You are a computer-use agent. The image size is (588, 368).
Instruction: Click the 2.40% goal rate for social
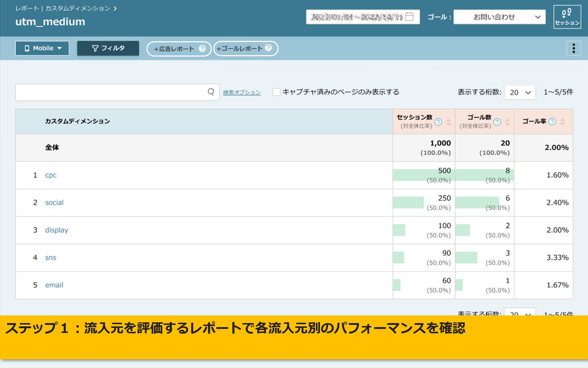pos(557,203)
